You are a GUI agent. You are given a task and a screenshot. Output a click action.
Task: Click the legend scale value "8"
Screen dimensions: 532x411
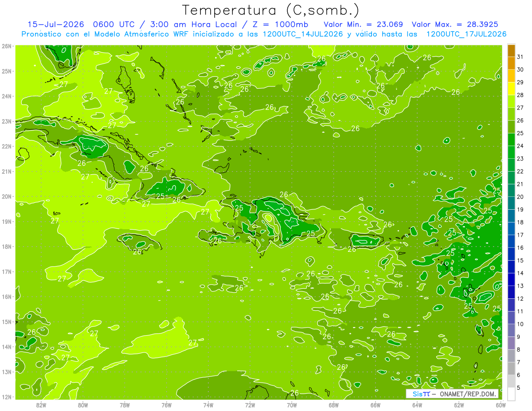(519, 349)
